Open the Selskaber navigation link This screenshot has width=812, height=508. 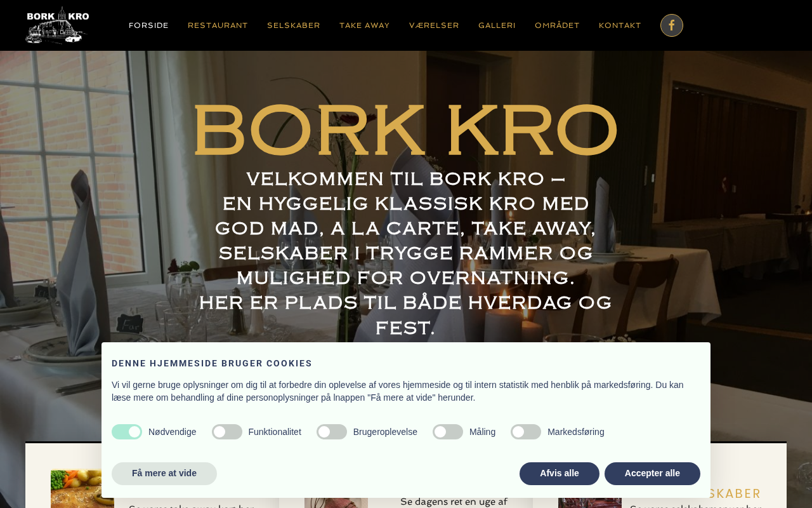click(x=294, y=25)
